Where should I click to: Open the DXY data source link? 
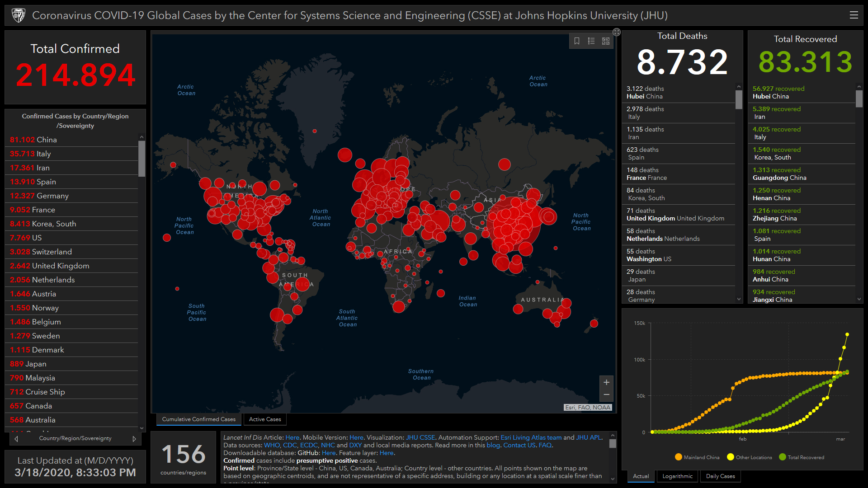pos(355,445)
